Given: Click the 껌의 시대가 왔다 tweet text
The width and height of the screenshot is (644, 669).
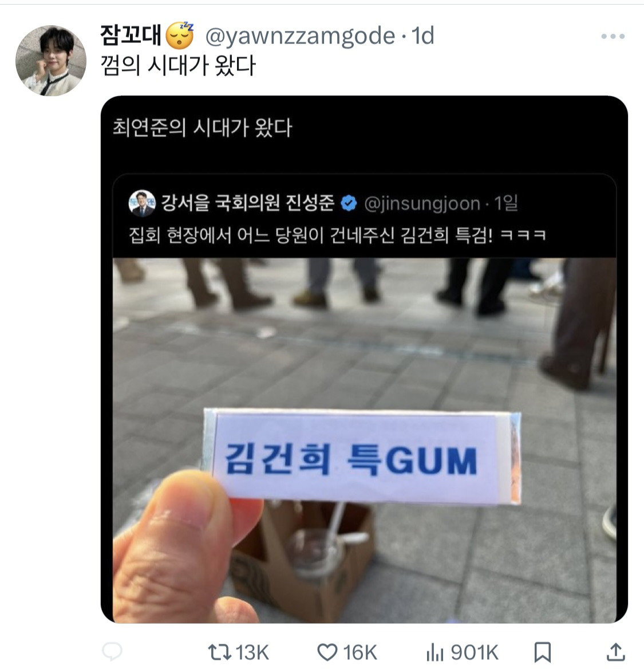Looking at the screenshot, I should coord(178,65).
